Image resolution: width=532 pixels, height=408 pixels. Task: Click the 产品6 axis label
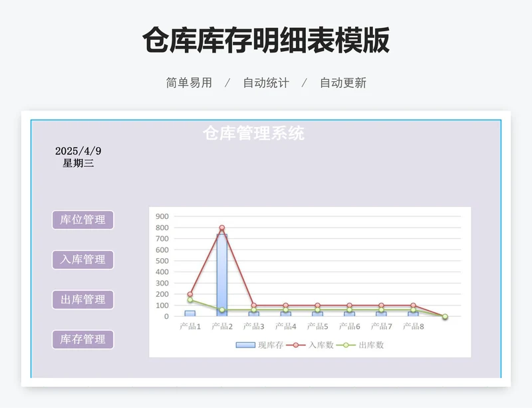click(350, 327)
